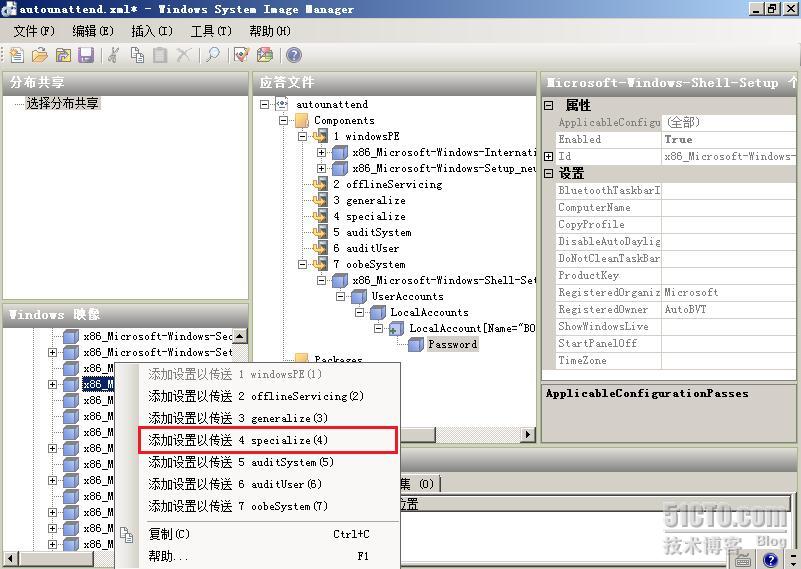Edit the RegisteredOwner value AutoBVT
801x569 pixels.
point(728,310)
